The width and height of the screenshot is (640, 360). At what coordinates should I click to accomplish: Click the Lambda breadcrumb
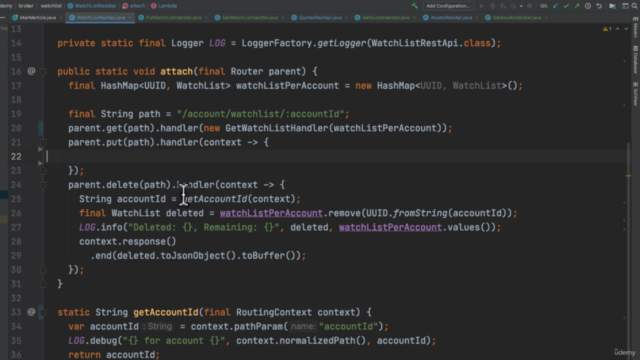click(x=164, y=6)
